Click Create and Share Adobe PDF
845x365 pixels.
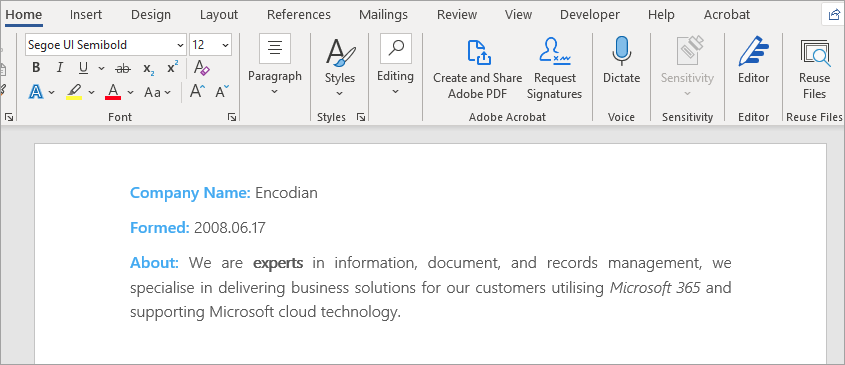pos(477,68)
